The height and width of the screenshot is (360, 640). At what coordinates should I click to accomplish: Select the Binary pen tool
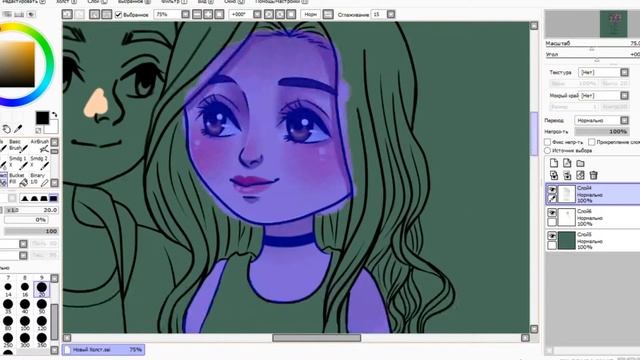40,179
